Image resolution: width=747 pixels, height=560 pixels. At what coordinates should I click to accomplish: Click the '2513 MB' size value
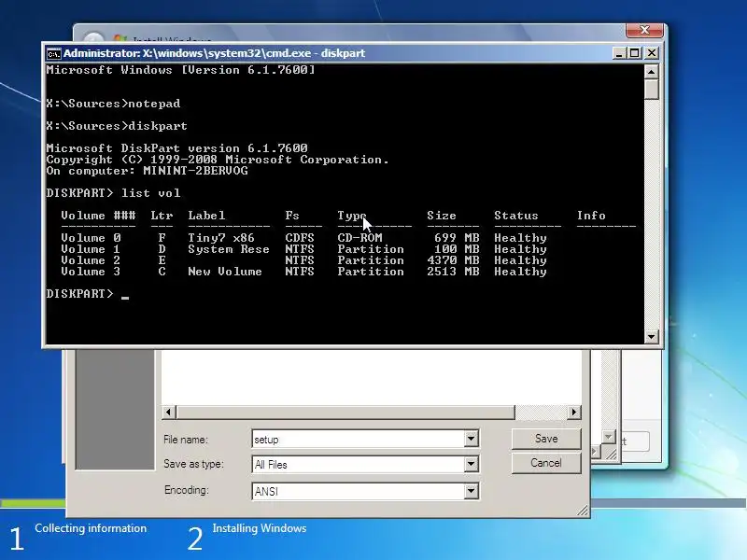pyautogui.click(x=453, y=272)
